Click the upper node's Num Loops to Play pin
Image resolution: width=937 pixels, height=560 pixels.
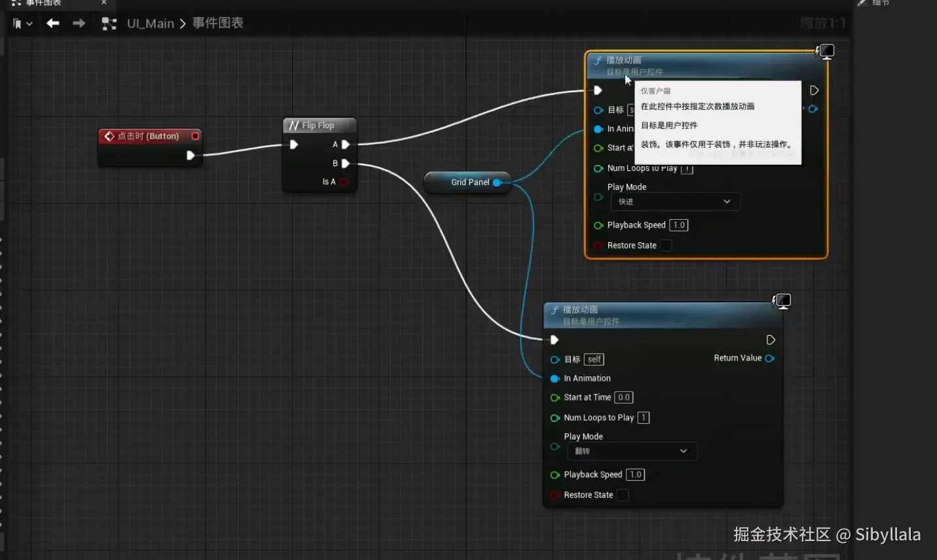pos(598,168)
